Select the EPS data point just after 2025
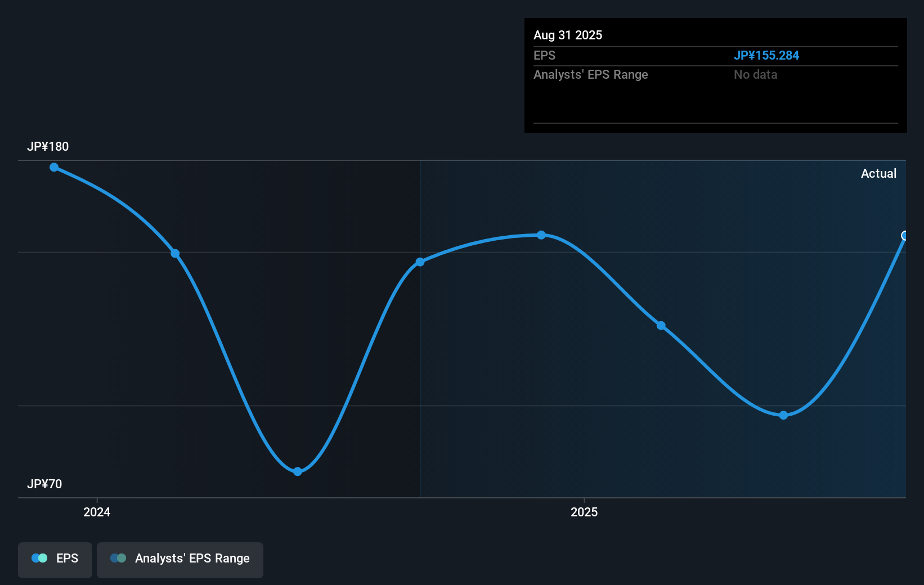The image size is (924, 585). point(661,325)
